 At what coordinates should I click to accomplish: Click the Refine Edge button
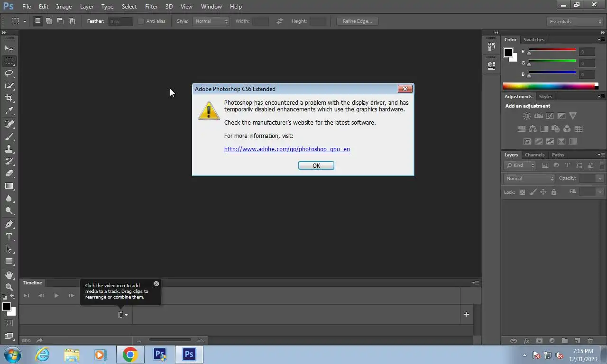pos(357,21)
